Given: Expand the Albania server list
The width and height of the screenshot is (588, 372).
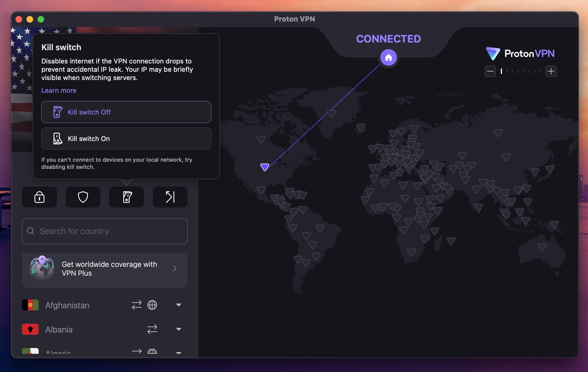Looking at the screenshot, I should pyautogui.click(x=179, y=329).
